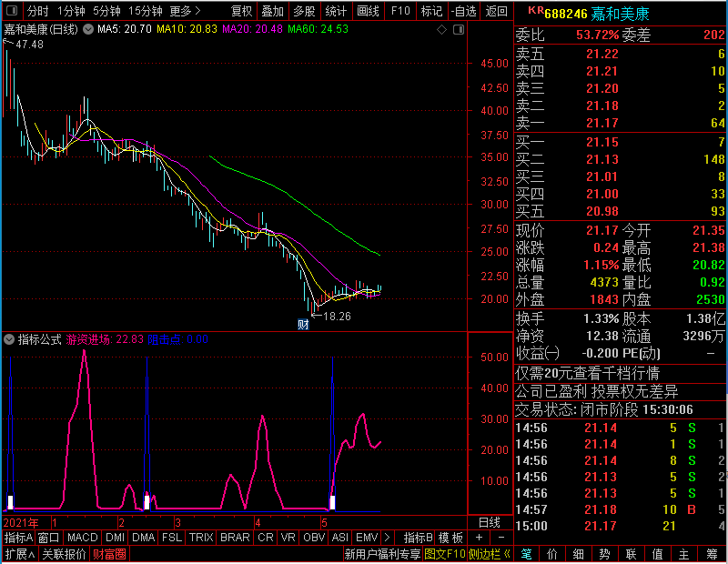Expand the 扩展 panel
Image resolution: width=728 pixels, height=564 pixels.
pyautogui.click(x=20, y=554)
